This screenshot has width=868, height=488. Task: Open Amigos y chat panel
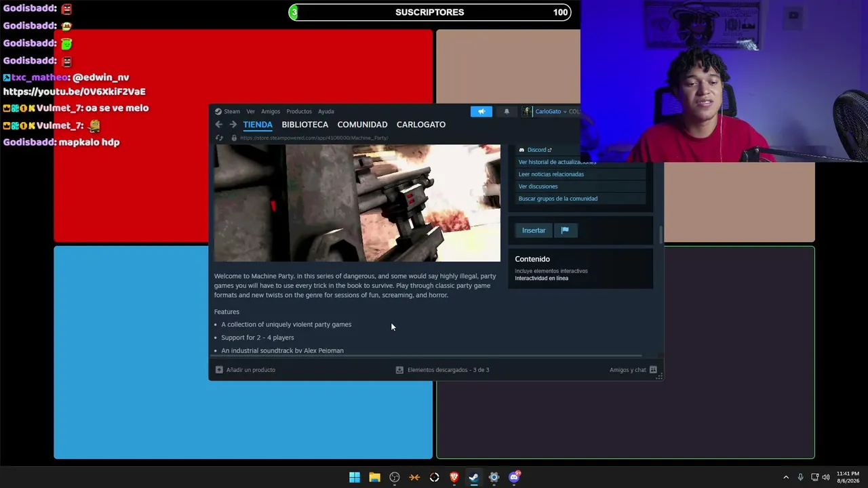pyautogui.click(x=628, y=370)
